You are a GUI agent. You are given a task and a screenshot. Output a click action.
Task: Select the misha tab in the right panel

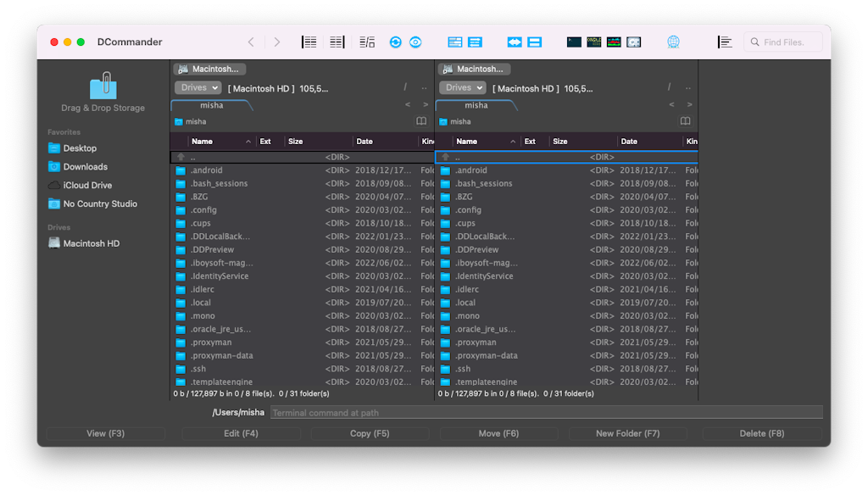click(x=476, y=104)
